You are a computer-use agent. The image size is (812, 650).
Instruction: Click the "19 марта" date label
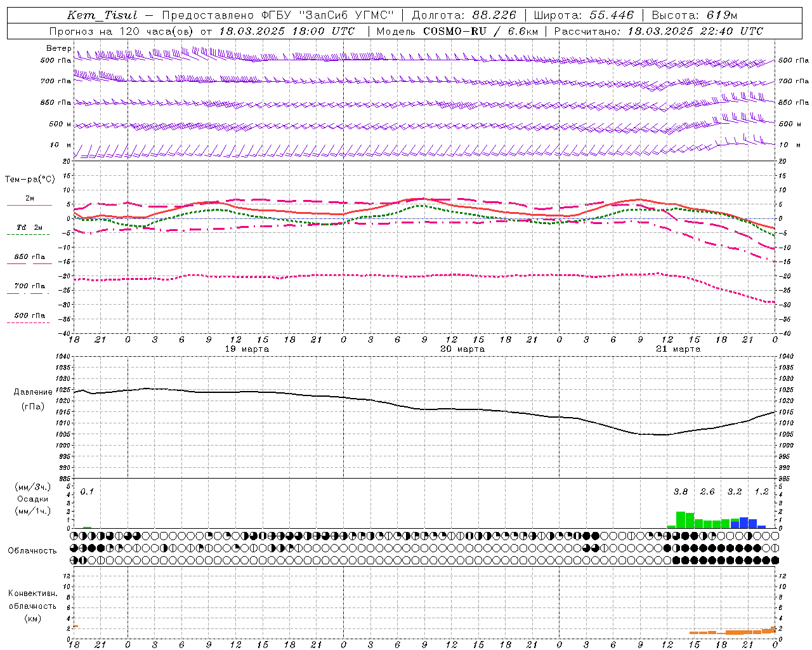[247, 349]
